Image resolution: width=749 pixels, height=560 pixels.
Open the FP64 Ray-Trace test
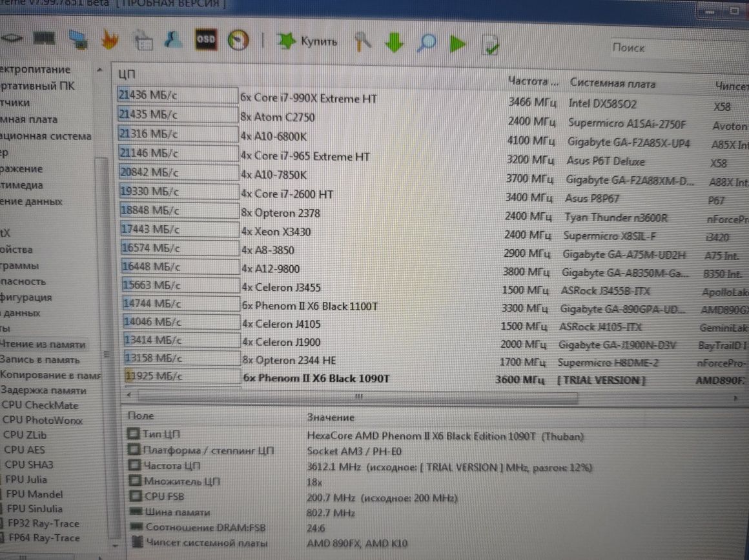[x=44, y=537]
